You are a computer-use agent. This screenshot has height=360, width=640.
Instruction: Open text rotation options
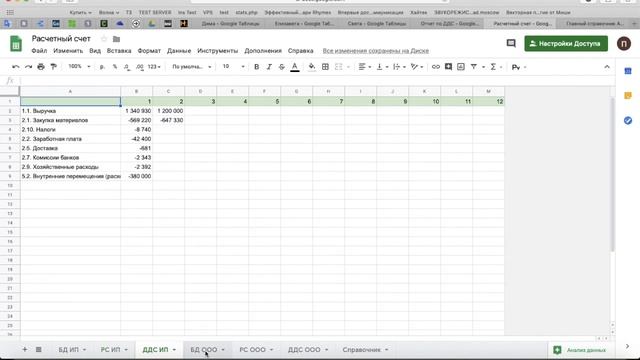pos(416,67)
